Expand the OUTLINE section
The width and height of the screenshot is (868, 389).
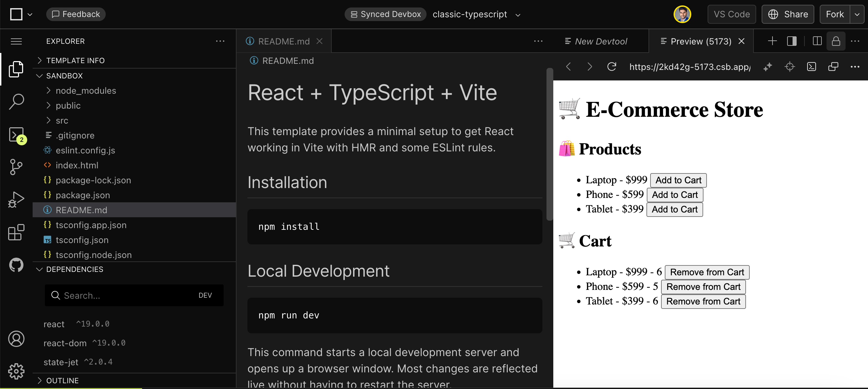62,381
